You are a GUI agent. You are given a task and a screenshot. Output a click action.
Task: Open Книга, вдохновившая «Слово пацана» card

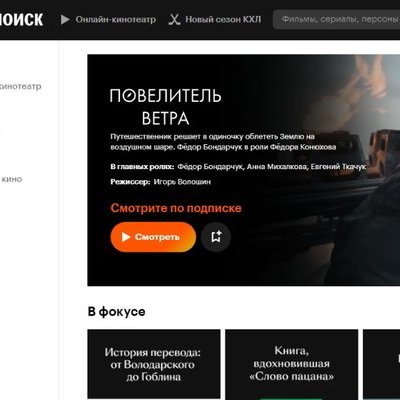coord(292,364)
